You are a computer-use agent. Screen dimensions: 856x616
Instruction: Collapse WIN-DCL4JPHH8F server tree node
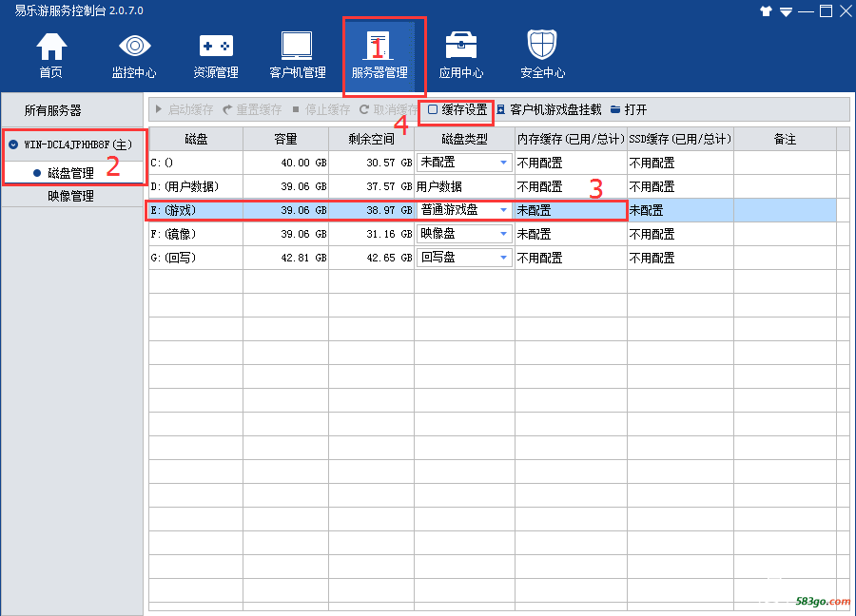13,144
